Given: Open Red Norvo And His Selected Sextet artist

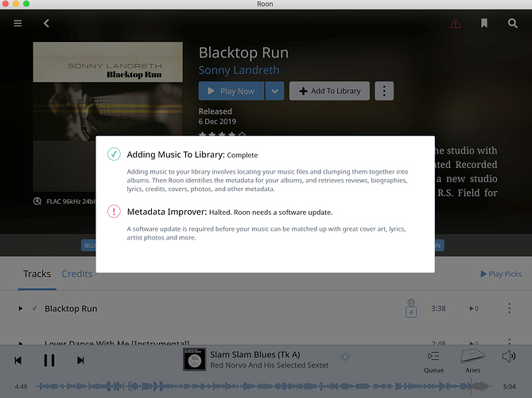Looking at the screenshot, I should [270, 365].
